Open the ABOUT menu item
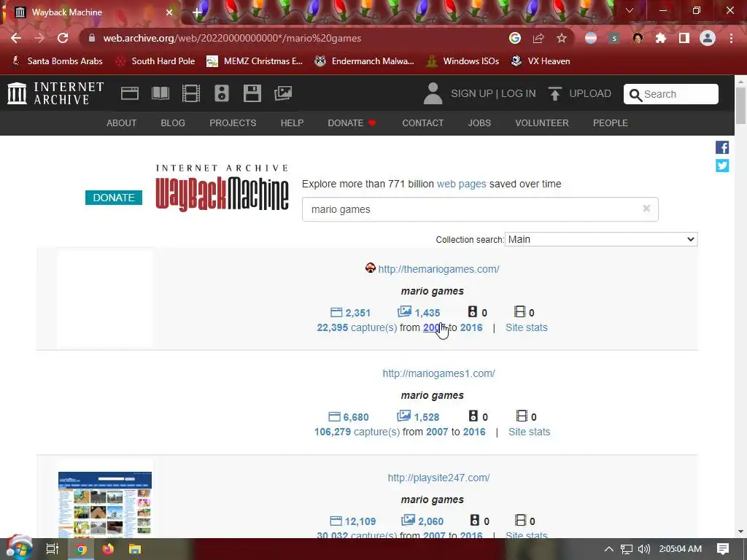The height and width of the screenshot is (560, 747). 122,122
